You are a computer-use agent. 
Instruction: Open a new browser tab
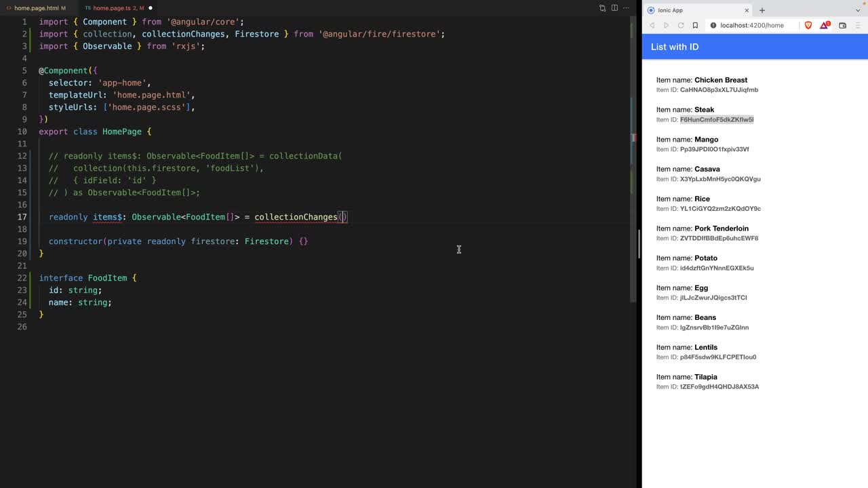point(762,10)
